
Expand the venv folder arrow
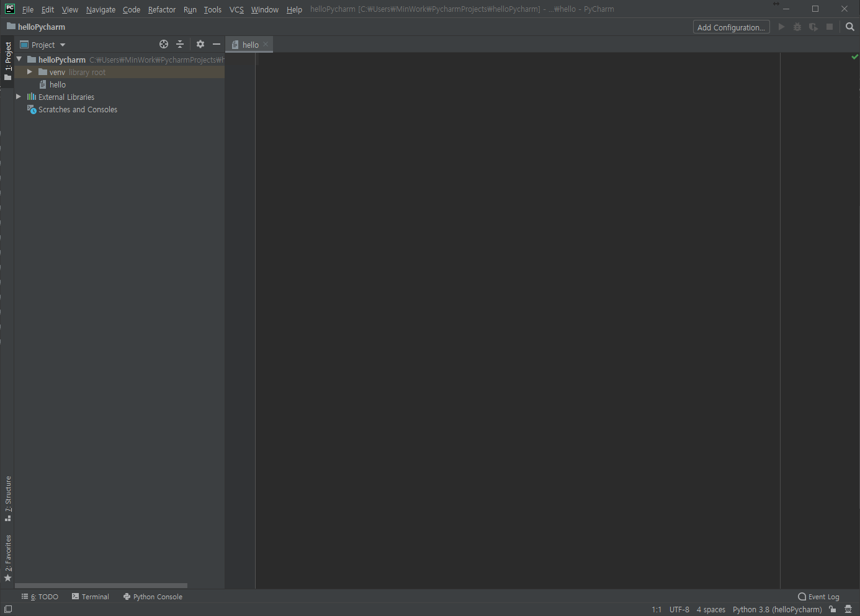pyautogui.click(x=29, y=72)
